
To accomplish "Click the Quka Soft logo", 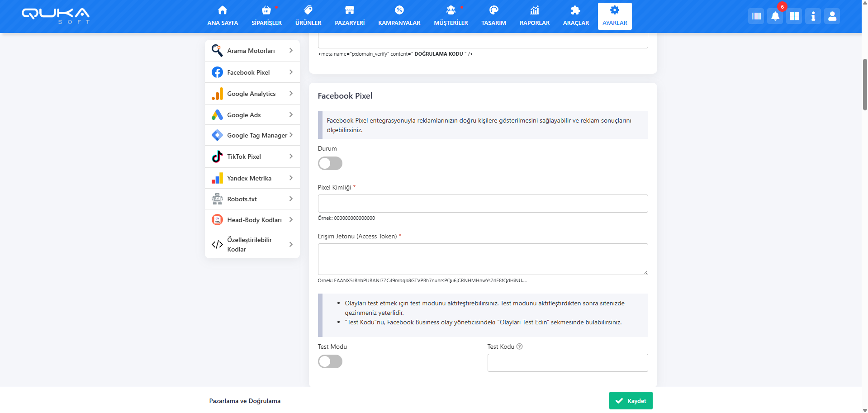I will (56, 15).
